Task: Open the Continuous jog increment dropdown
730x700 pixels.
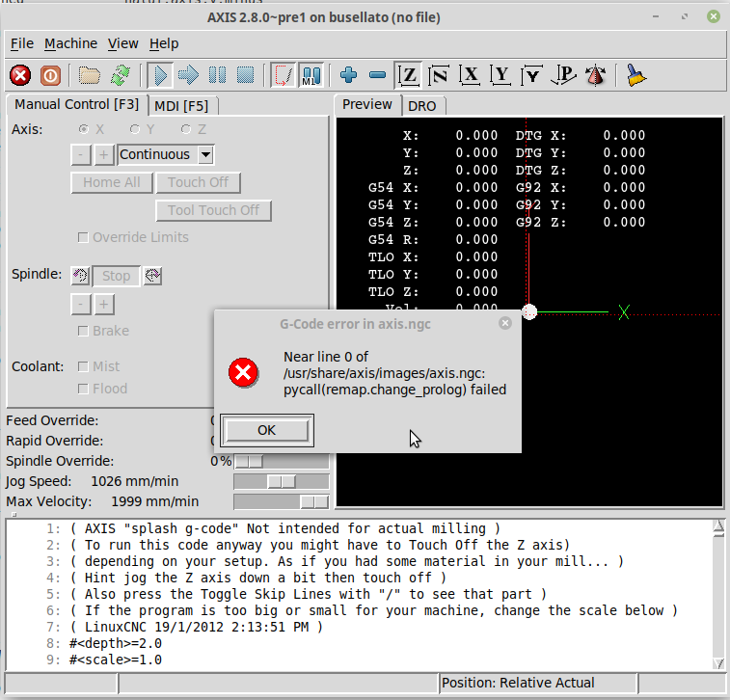Action: tap(205, 154)
